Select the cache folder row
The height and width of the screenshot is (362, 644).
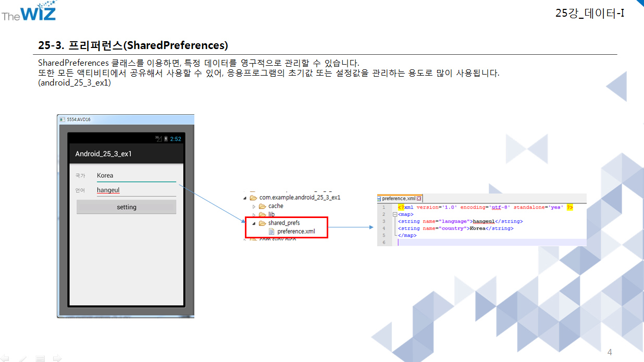[271, 206]
